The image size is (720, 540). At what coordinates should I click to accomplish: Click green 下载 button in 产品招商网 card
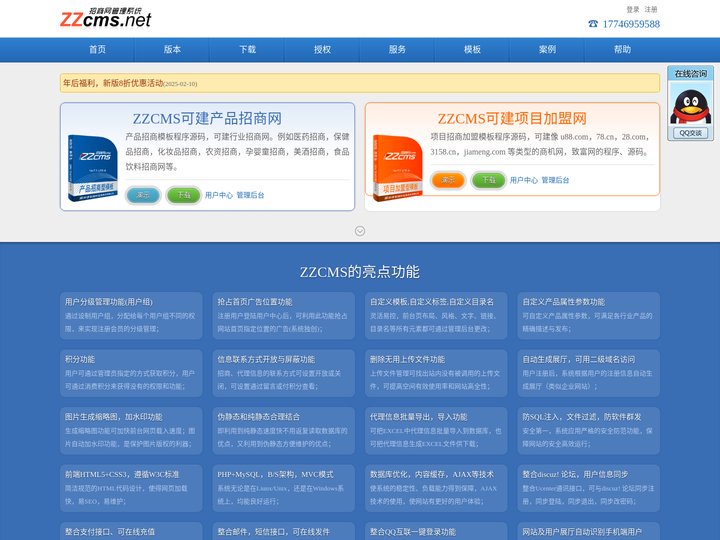coord(184,195)
